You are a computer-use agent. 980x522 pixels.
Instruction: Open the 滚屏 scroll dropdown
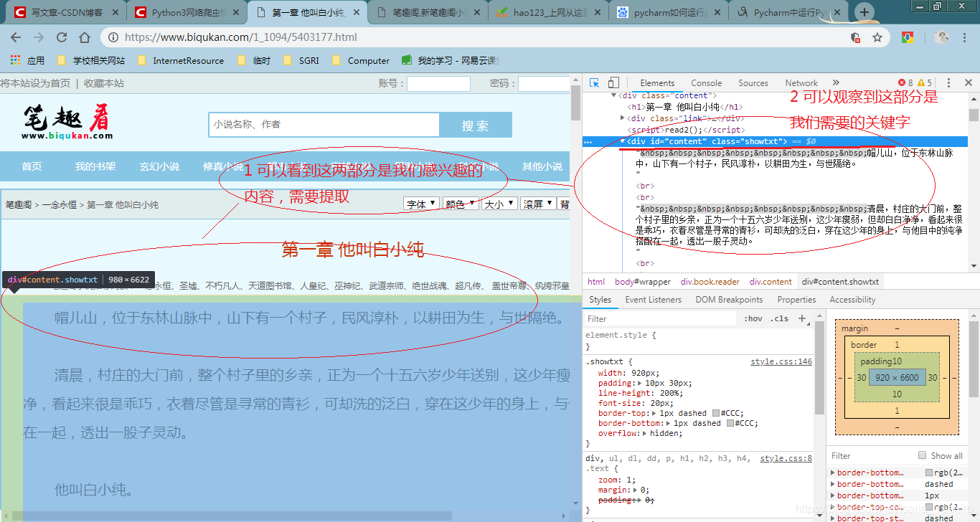(x=538, y=204)
